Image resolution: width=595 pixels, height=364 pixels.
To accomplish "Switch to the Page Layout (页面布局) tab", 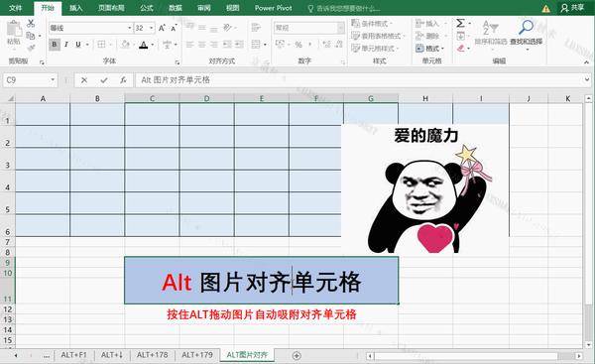I will tap(111, 8).
